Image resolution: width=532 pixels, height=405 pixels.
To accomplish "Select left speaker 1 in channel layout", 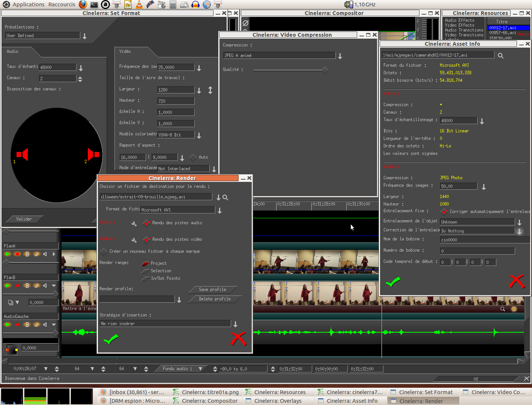I will click(x=22, y=154).
